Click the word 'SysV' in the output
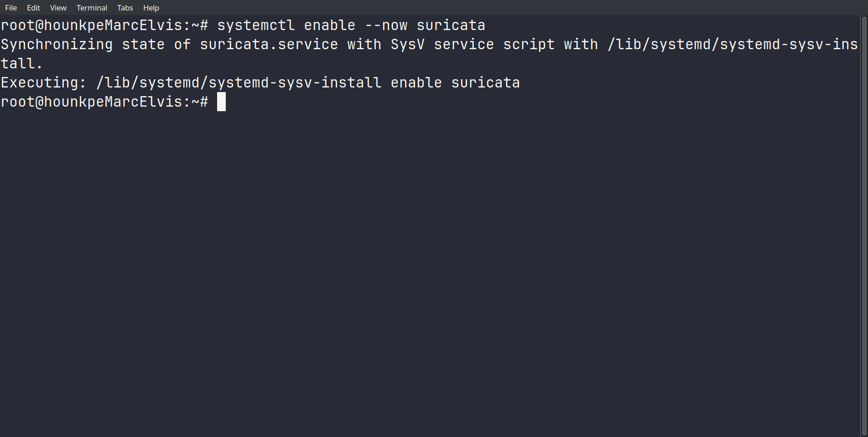The width and height of the screenshot is (868, 437). point(407,45)
